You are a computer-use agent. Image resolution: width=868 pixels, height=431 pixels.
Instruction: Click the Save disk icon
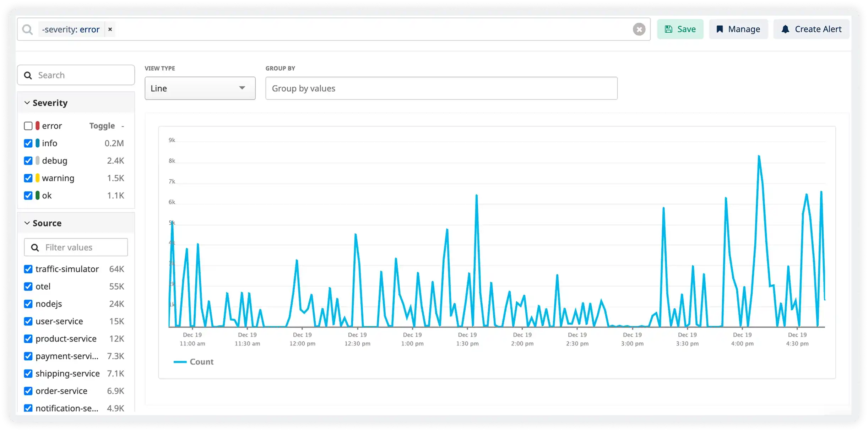coord(669,29)
